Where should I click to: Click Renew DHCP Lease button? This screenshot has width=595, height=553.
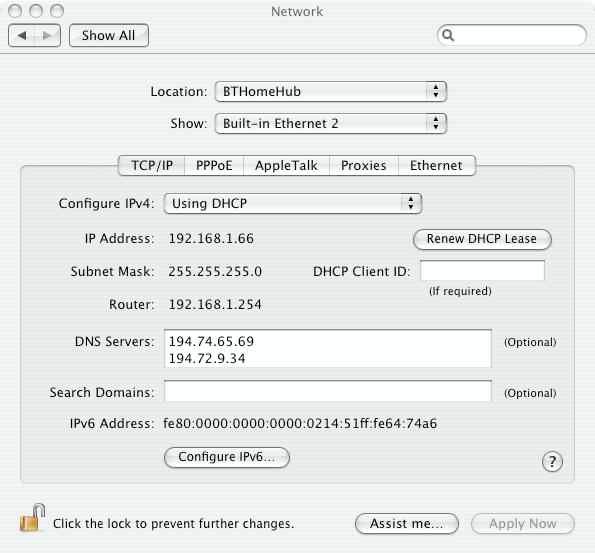coord(482,239)
